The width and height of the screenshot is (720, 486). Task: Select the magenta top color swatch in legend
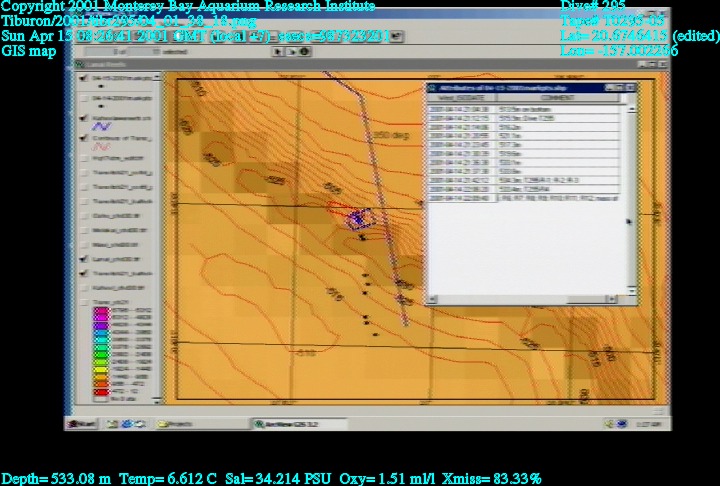pos(100,312)
